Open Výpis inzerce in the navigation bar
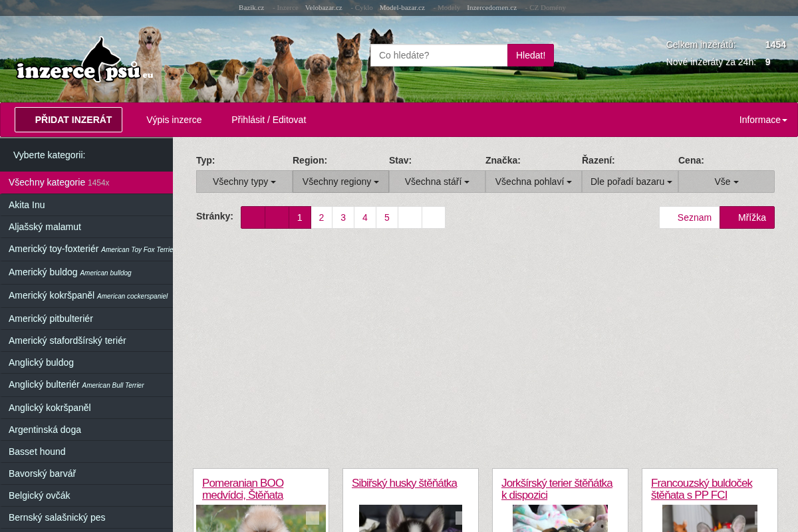This screenshot has height=532, width=798. coord(174,120)
